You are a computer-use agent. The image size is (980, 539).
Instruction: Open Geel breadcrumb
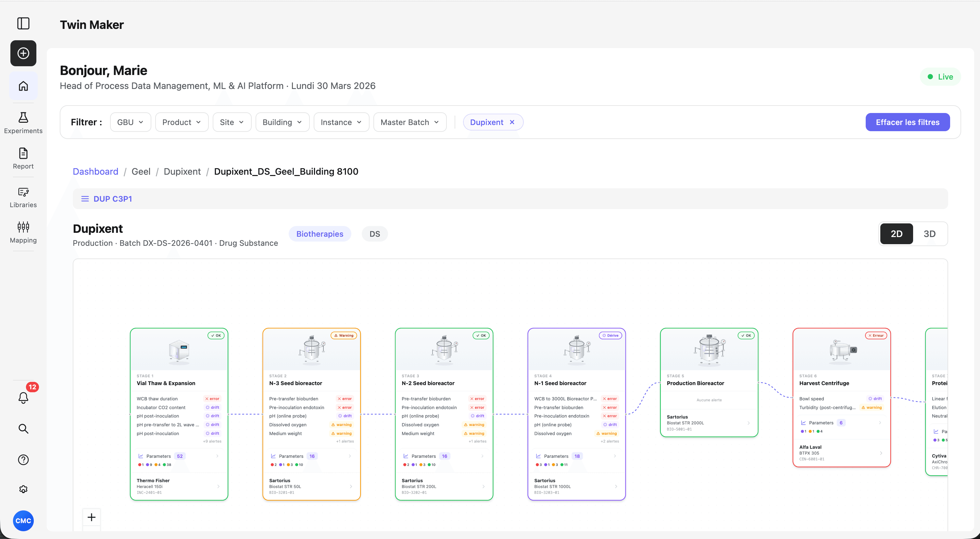[x=141, y=171]
